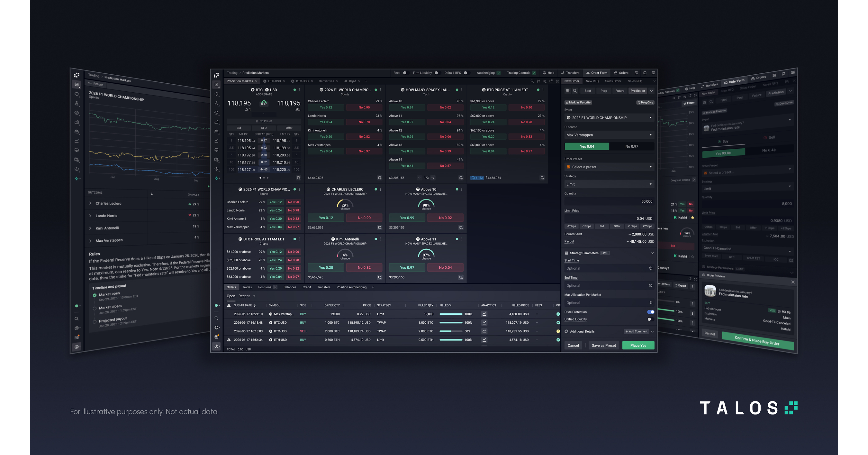Click the search icon in workspace tab bar

[532, 81]
